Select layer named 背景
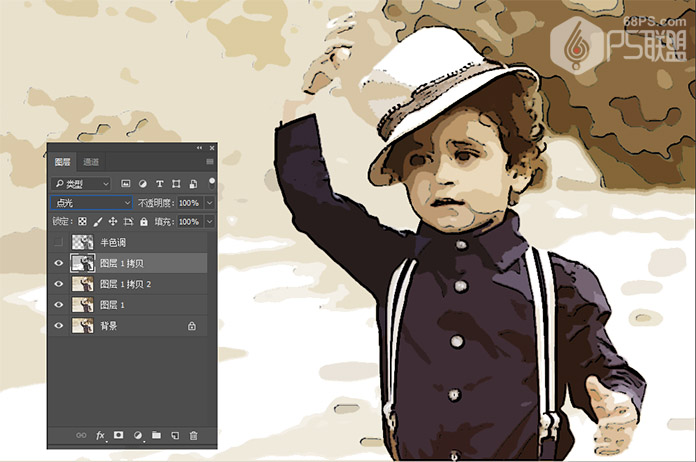The image size is (696, 462). 109,326
